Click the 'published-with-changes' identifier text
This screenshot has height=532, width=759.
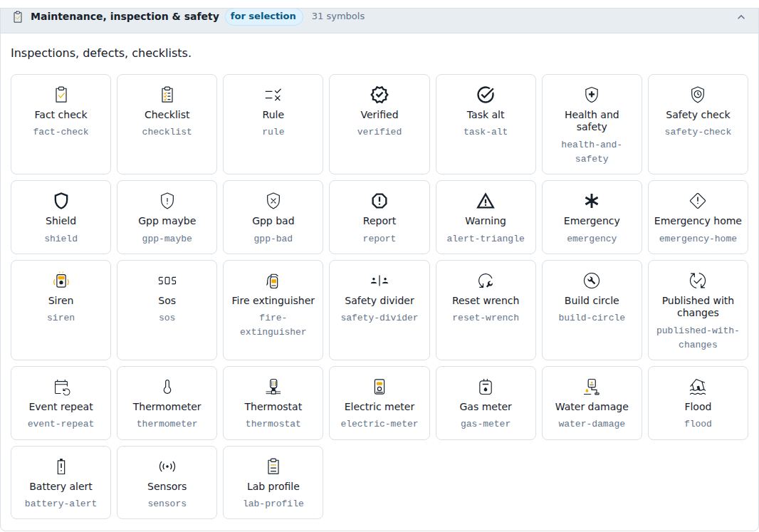pyautogui.click(x=698, y=338)
